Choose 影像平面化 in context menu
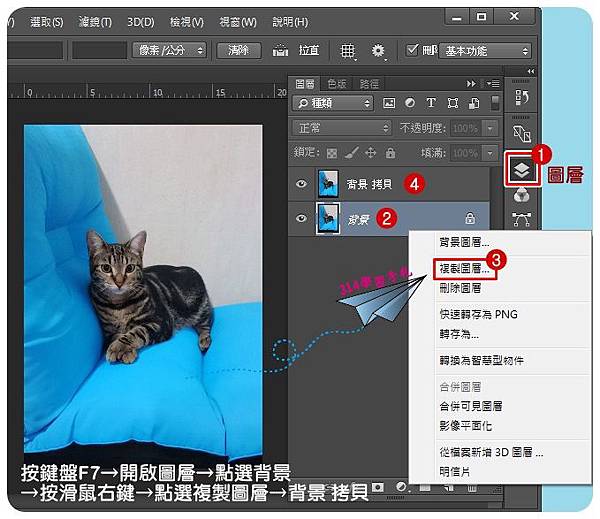Screen dimensions: 600x519 (465, 426)
